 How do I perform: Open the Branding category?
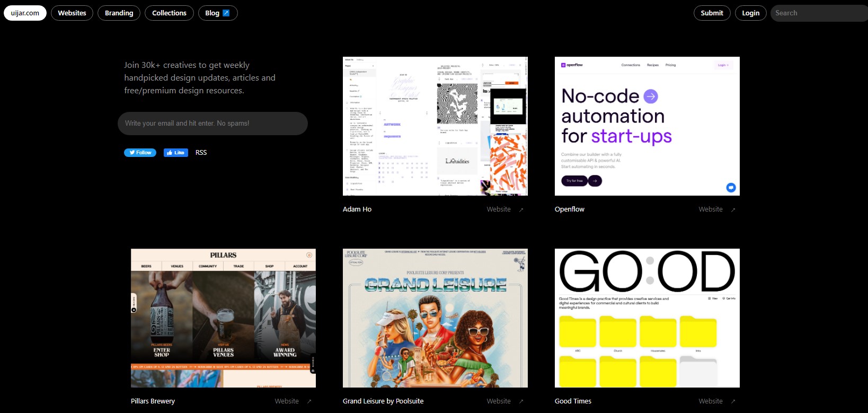click(119, 13)
